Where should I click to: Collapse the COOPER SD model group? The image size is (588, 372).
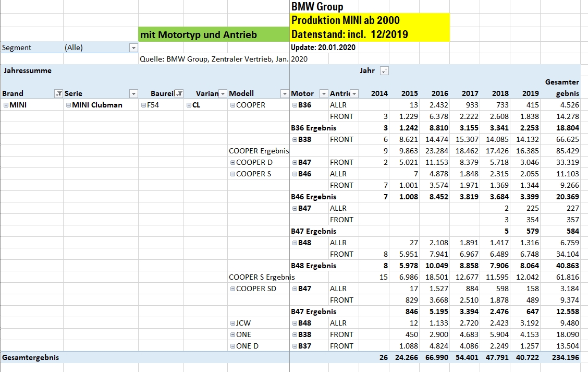coord(232,289)
